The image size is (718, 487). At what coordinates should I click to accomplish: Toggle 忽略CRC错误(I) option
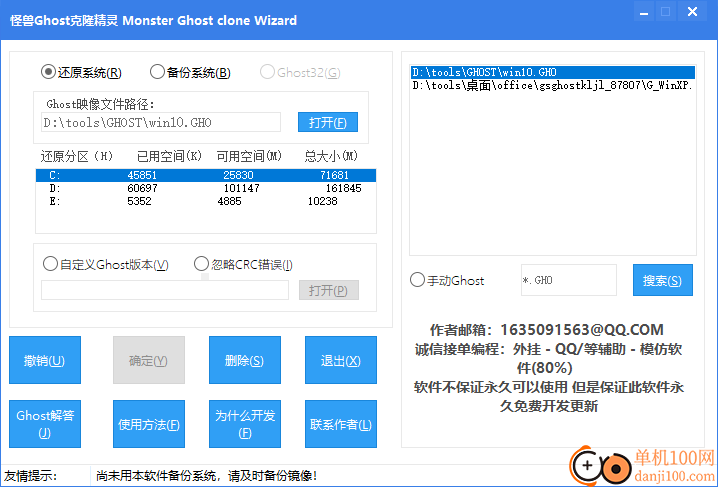coord(243,264)
